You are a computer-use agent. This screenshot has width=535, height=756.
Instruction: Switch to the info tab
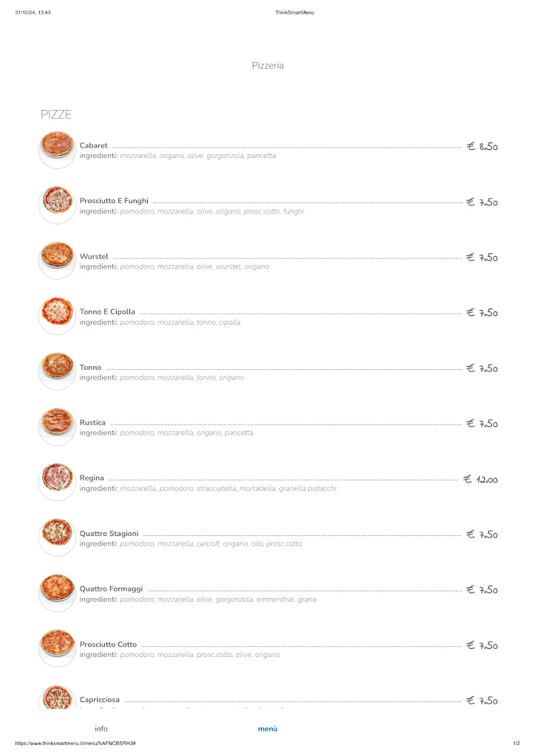pyautogui.click(x=101, y=729)
